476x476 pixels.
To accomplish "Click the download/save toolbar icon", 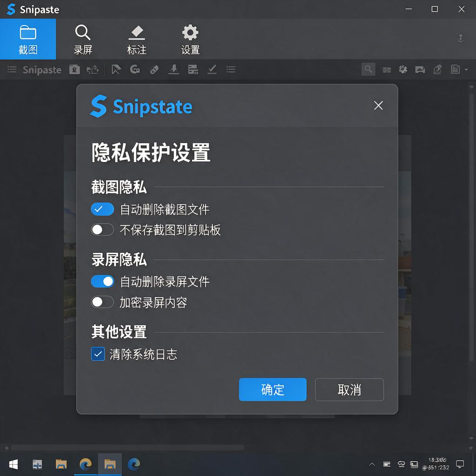I will click(x=174, y=70).
